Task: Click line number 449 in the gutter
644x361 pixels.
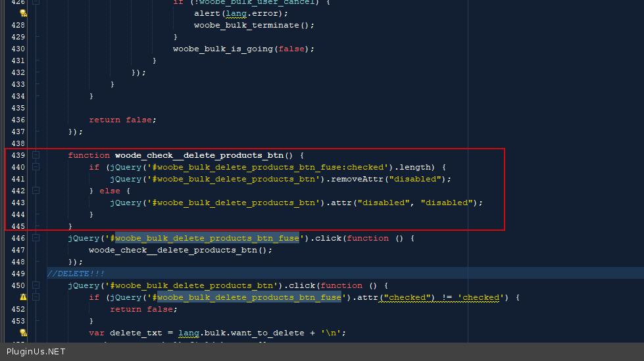Action: click(18, 274)
